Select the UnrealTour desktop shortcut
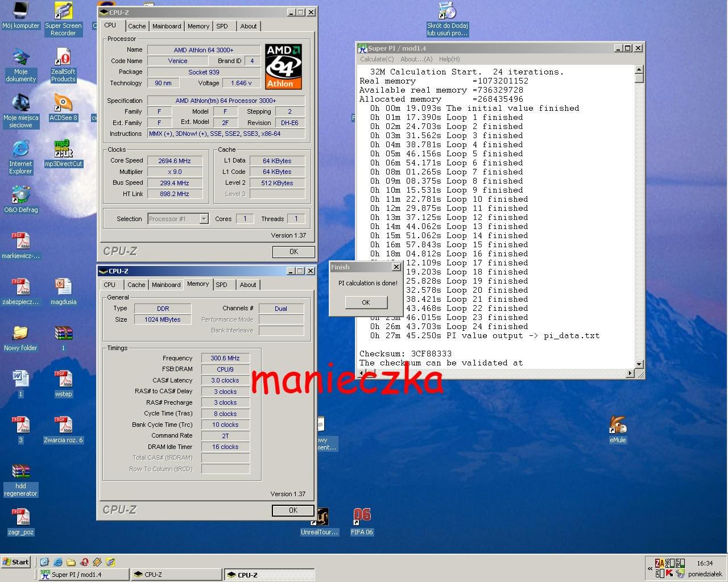The image size is (728, 582). point(320,522)
